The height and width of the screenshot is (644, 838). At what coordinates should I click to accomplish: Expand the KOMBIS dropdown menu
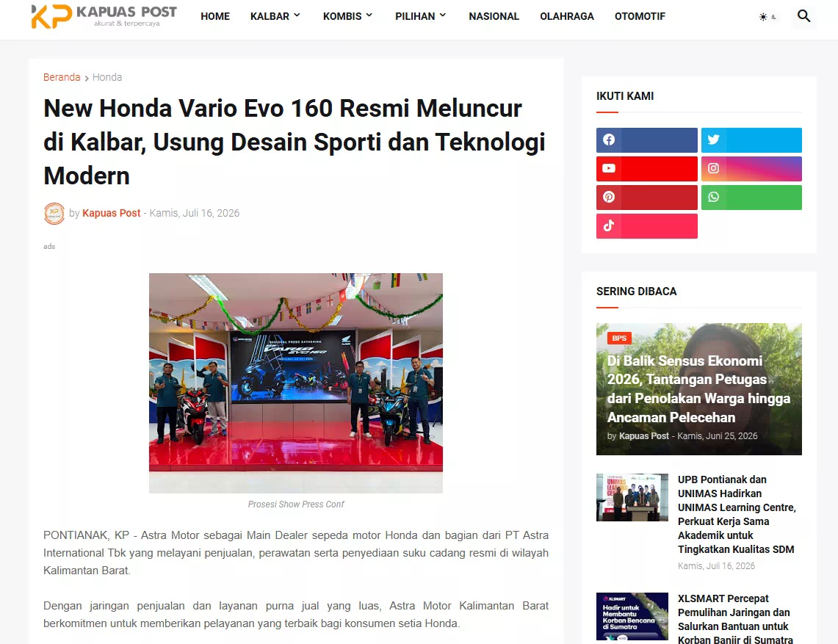(x=347, y=17)
